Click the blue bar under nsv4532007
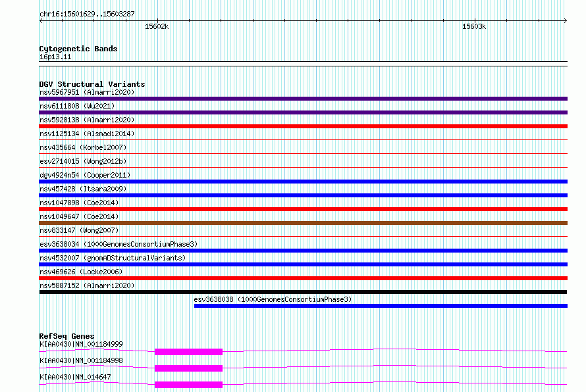This screenshot has width=586, height=392. tap(303, 264)
